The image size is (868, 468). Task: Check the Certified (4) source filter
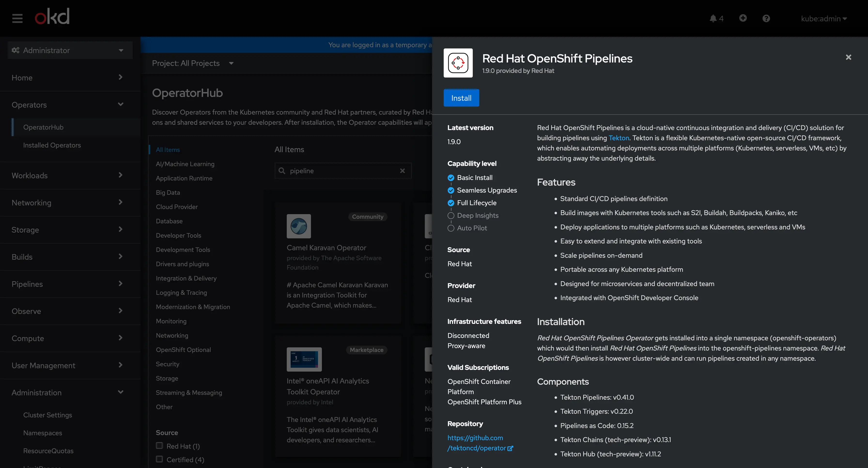pyautogui.click(x=159, y=459)
